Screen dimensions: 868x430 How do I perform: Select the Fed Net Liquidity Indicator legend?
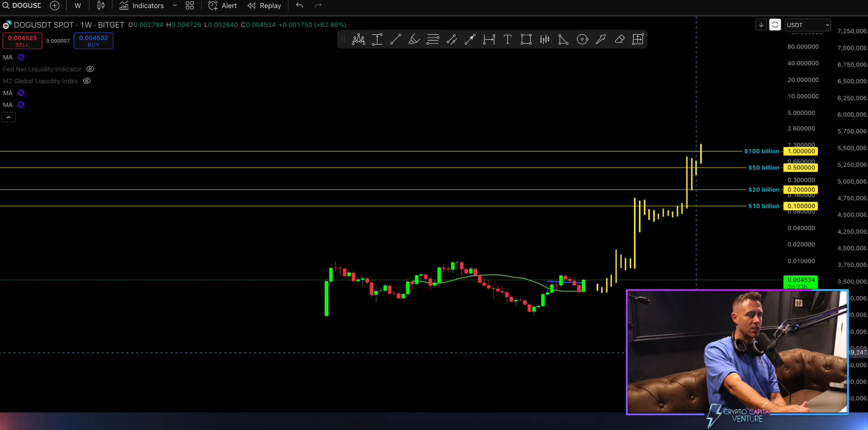42,69
